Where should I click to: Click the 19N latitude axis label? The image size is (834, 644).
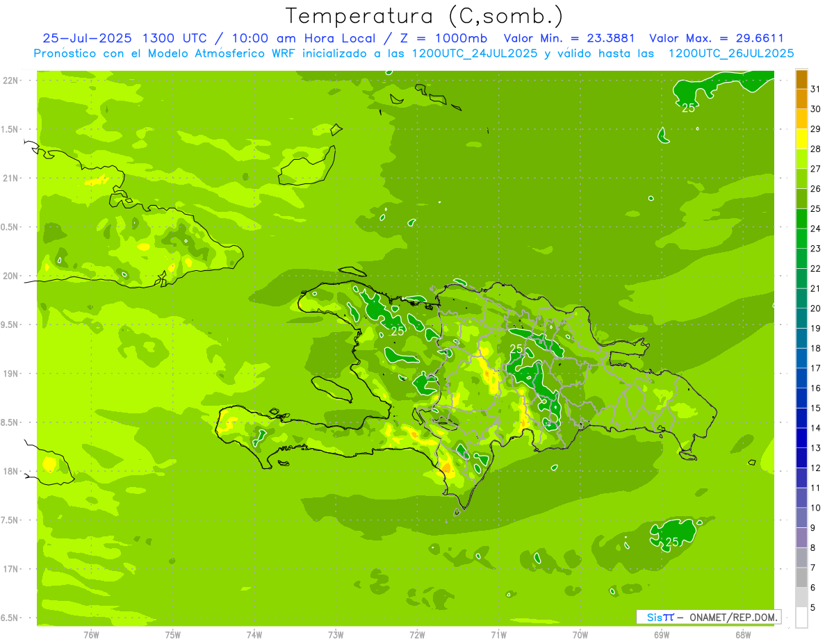[x=10, y=373]
